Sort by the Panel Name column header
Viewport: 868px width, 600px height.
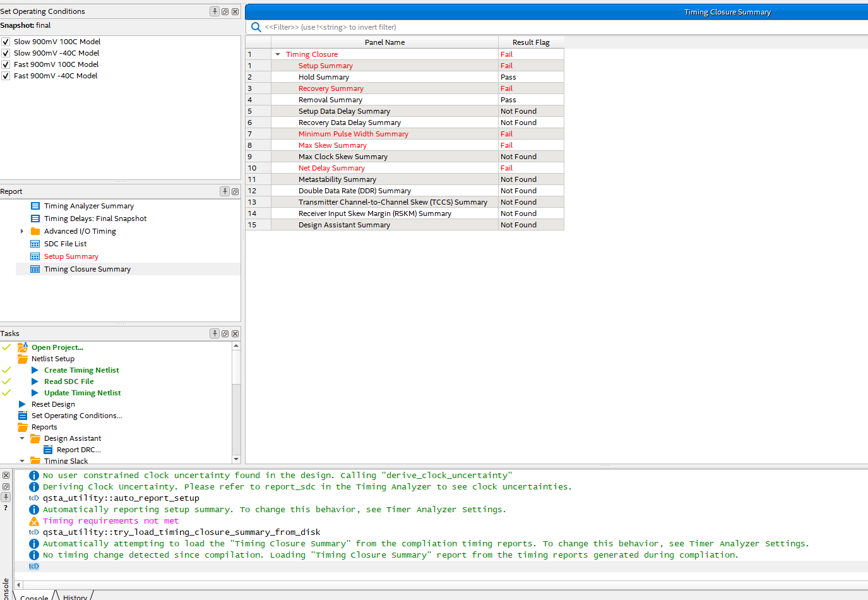384,42
